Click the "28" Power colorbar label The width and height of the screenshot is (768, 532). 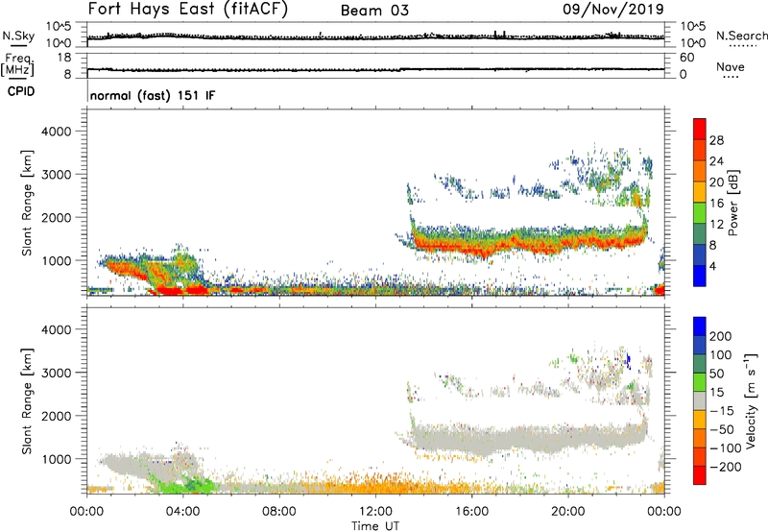pyautogui.click(x=716, y=140)
